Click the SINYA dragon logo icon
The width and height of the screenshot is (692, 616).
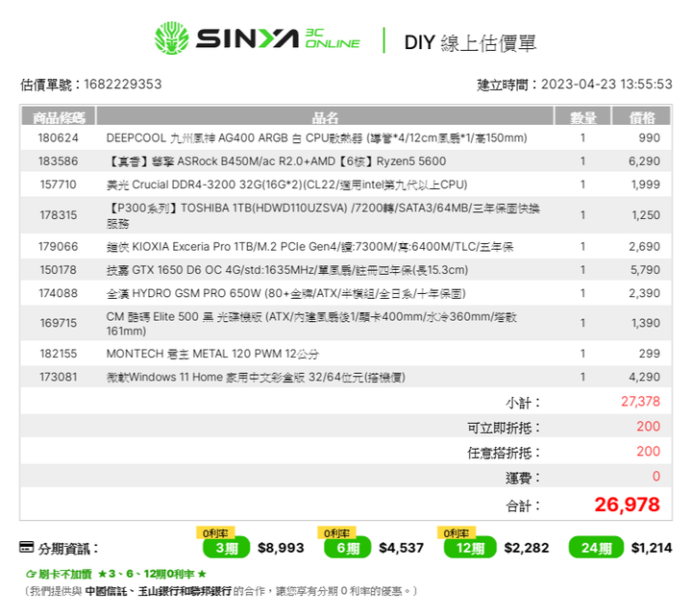pos(171,38)
